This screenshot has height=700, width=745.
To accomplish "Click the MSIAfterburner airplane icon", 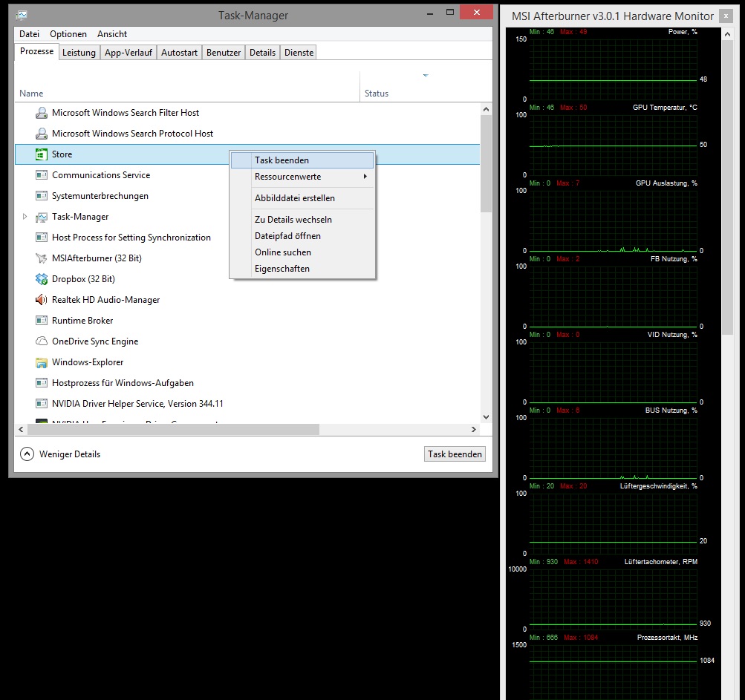I will pyautogui.click(x=42, y=258).
